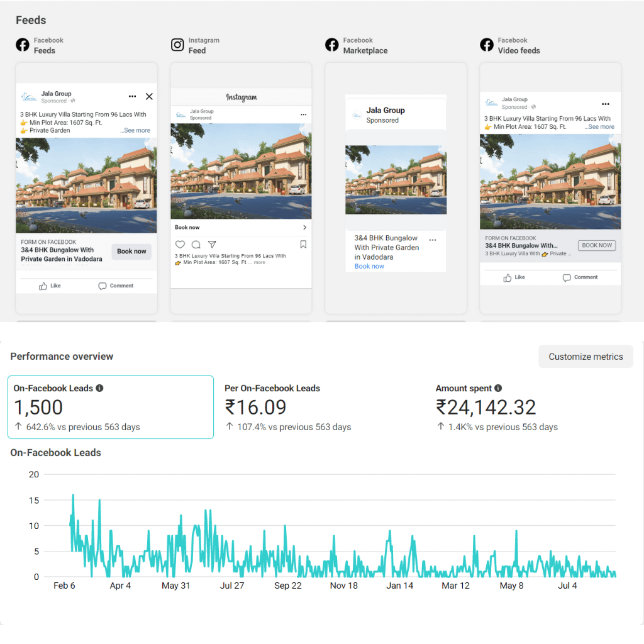The height and width of the screenshot is (644, 644).
Task: Click the villa image in Marketplace preview
Action: (396, 180)
